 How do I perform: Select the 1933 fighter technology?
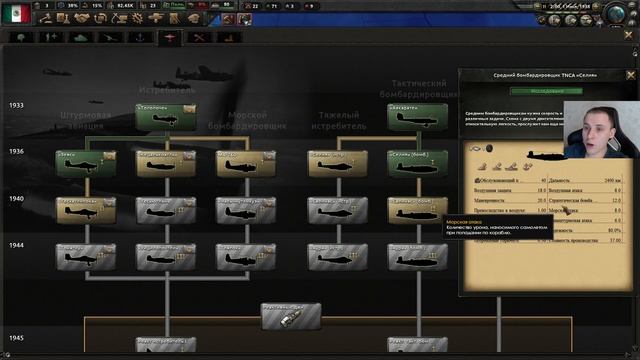click(166, 117)
